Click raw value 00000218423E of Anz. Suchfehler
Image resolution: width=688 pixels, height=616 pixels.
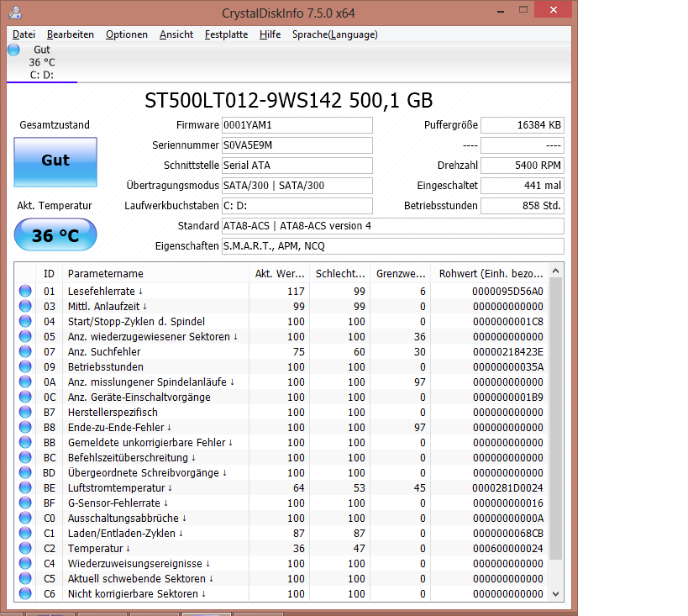pos(507,351)
